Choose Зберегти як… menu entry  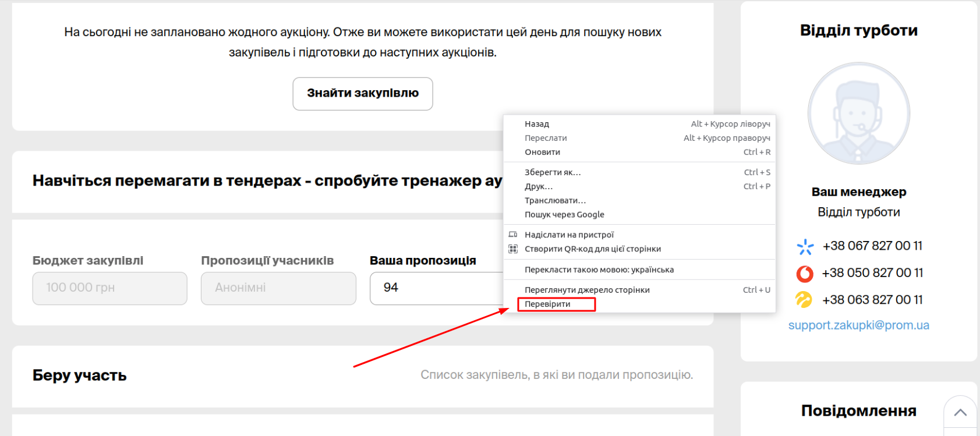(x=553, y=172)
